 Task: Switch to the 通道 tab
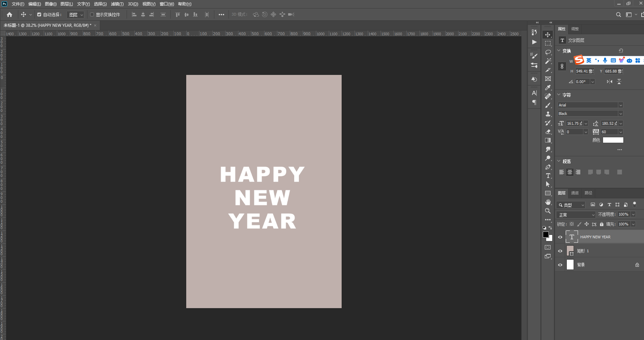[x=575, y=193]
